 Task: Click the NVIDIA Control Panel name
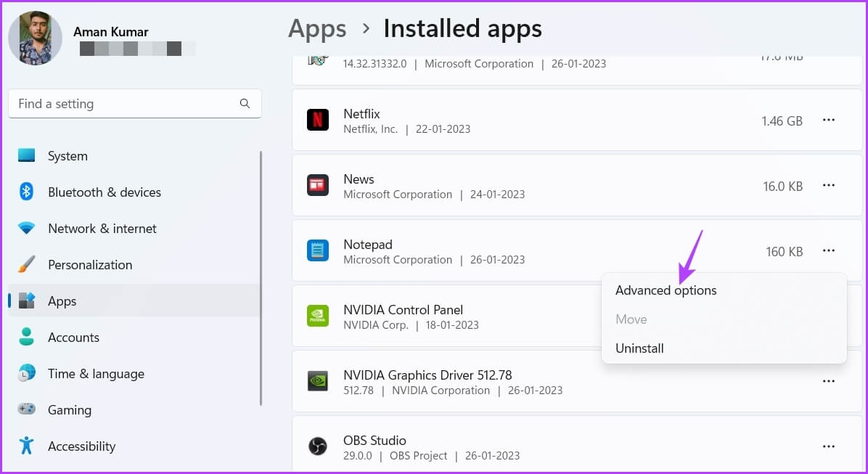click(x=403, y=309)
